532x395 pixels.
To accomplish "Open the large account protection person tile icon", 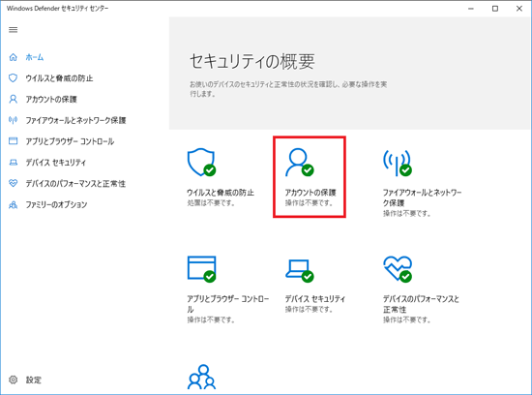I will pos(299,162).
